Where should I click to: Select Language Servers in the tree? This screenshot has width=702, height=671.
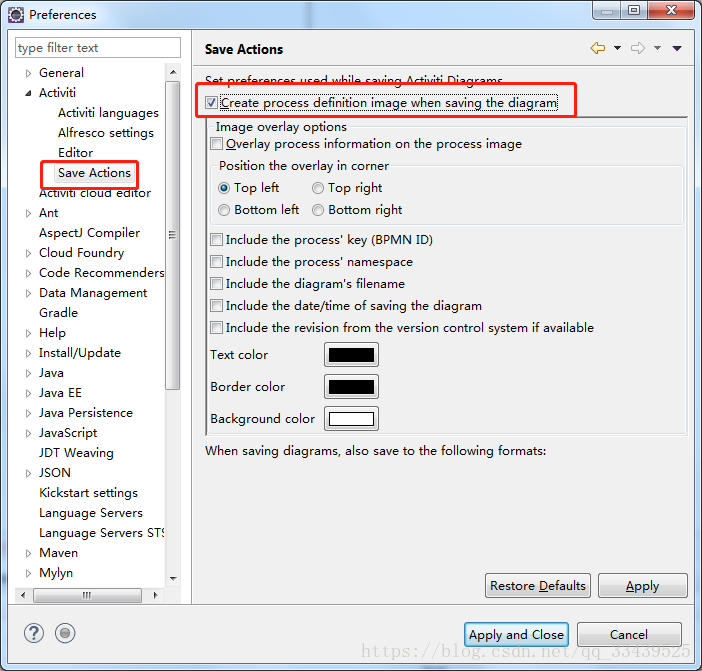[x=91, y=513]
